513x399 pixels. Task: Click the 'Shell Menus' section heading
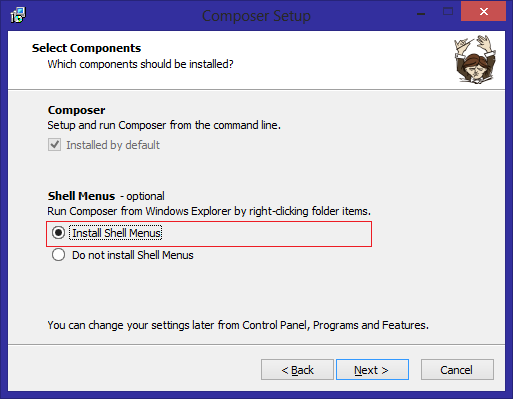click(81, 196)
